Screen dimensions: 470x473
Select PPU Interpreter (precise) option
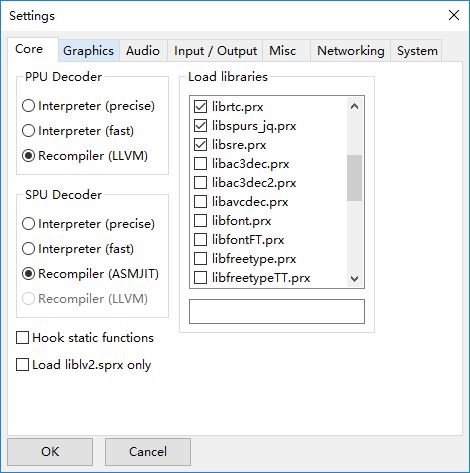coord(88,106)
